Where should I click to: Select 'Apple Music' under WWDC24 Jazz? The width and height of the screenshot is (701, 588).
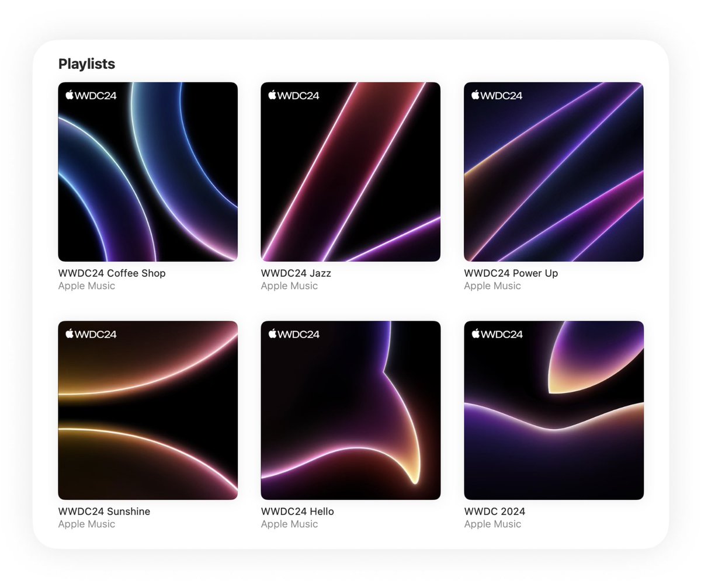(x=289, y=286)
